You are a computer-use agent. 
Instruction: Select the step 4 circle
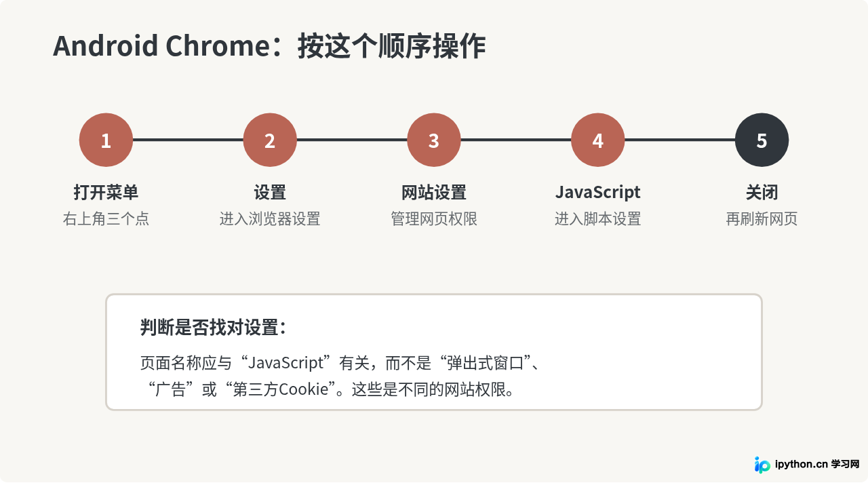click(597, 140)
